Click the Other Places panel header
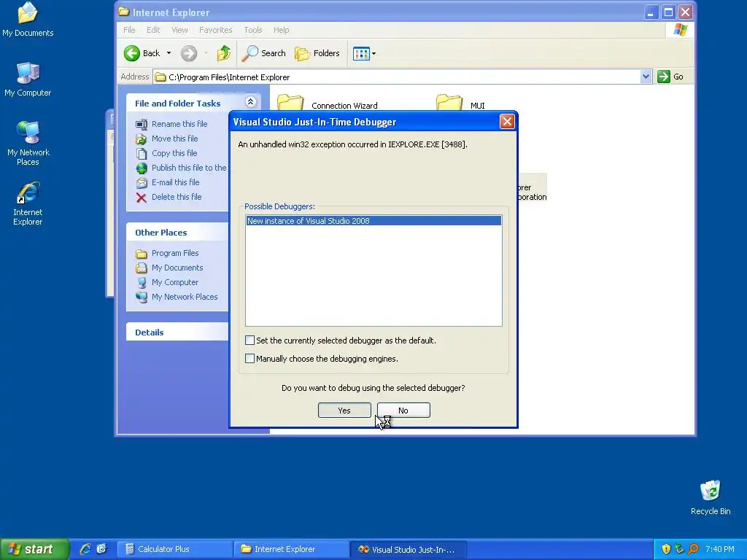The width and height of the screenshot is (747, 560). pyautogui.click(x=177, y=233)
